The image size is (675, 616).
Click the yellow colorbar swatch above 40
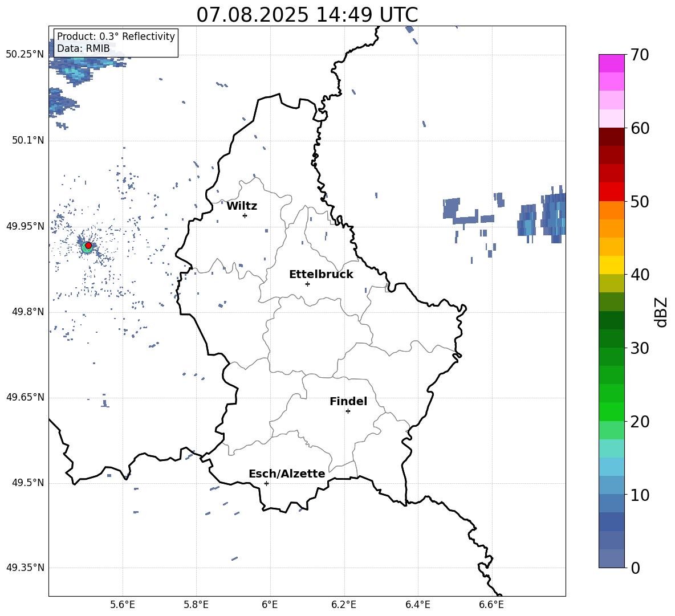611,265
